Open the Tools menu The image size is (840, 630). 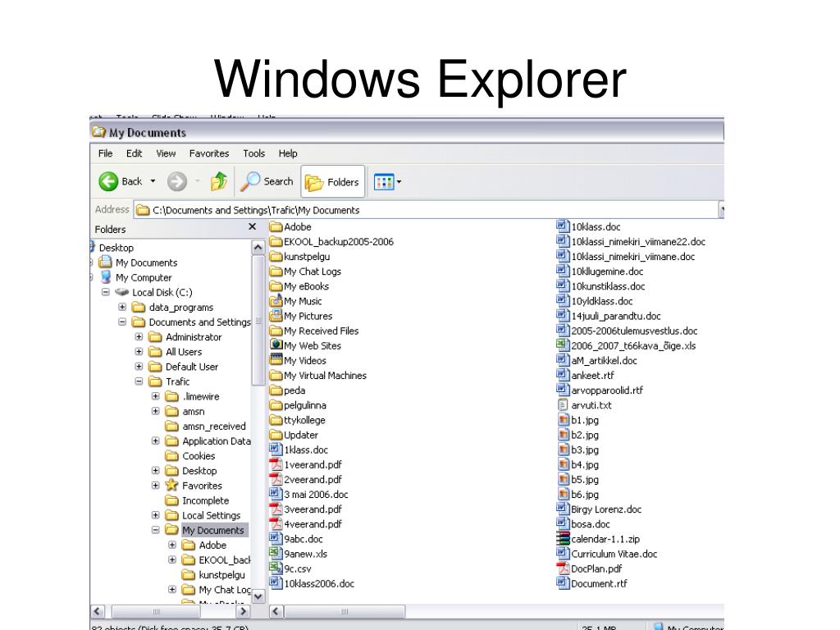254,153
